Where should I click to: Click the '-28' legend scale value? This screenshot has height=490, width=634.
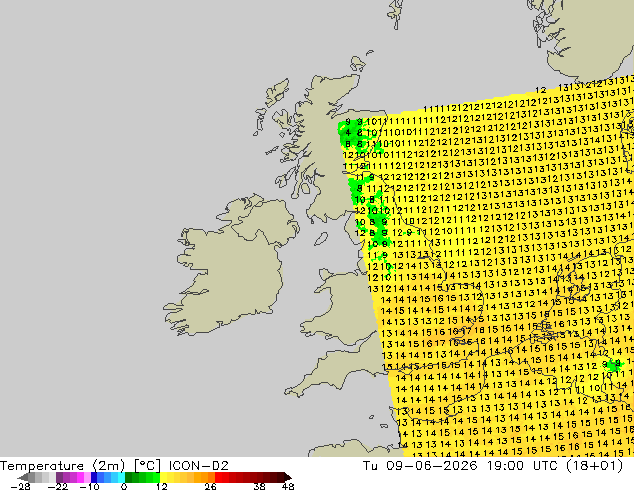(x=21, y=486)
